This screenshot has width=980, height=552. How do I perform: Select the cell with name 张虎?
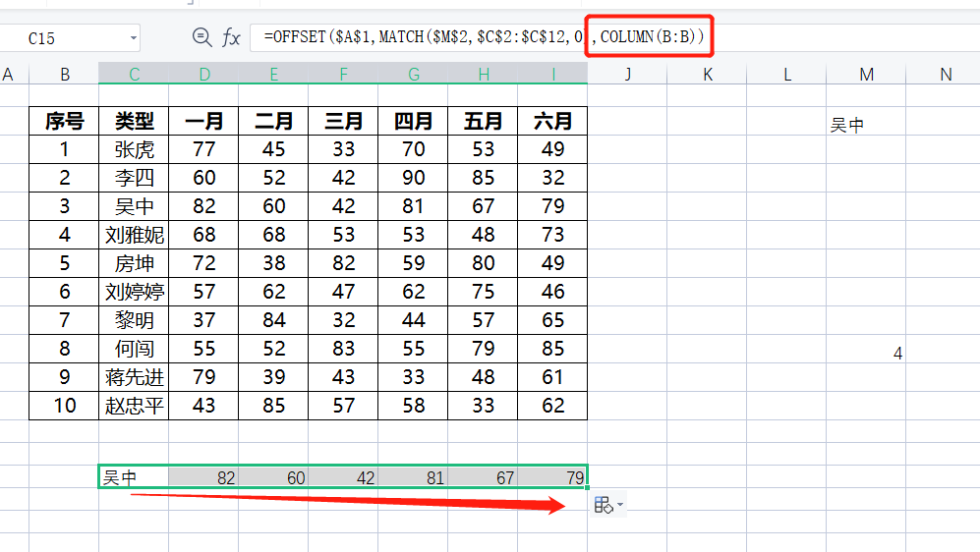[134, 149]
